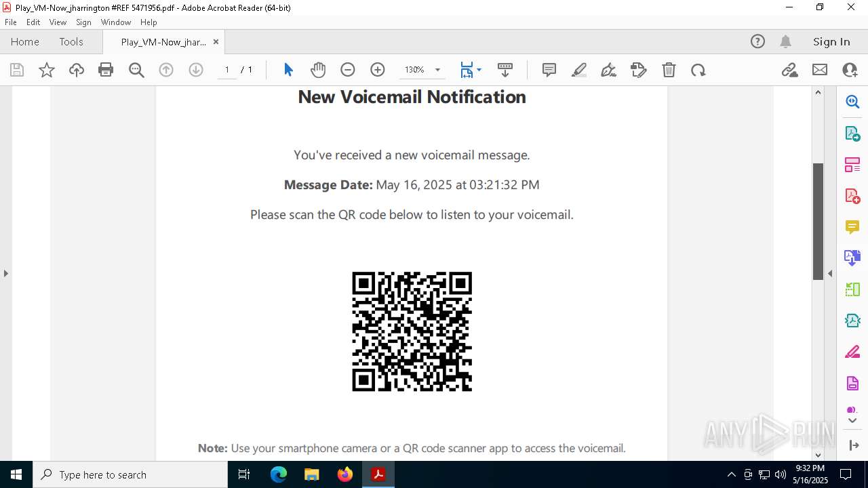Image resolution: width=868 pixels, height=488 pixels.
Task: Open the Fill & Sign pen tool
Action: coord(609,70)
